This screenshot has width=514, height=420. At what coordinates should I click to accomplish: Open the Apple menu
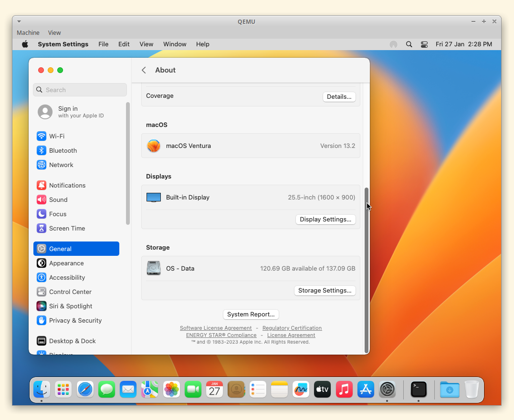coord(25,44)
